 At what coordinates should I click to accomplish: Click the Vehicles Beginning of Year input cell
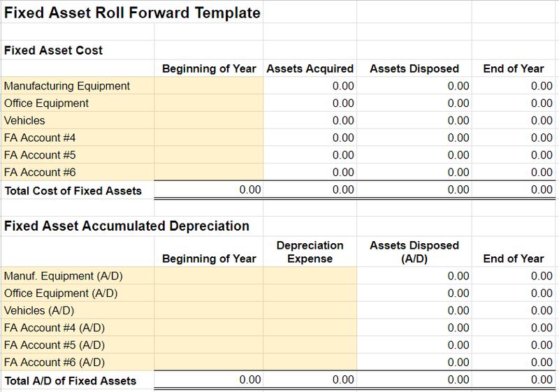click(x=209, y=120)
